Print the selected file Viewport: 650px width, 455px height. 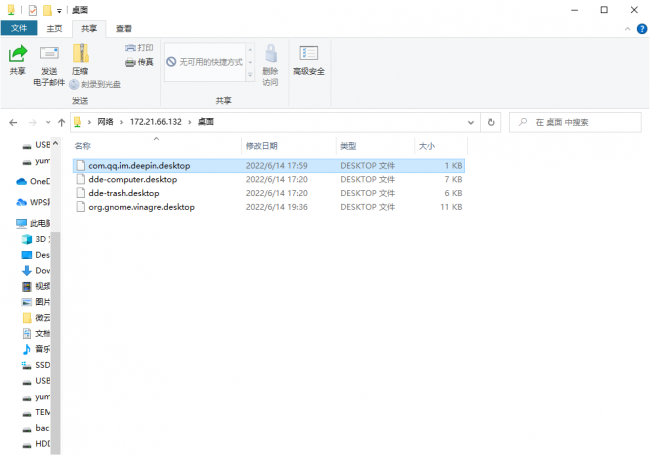pyautogui.click(x=139, y=48)
